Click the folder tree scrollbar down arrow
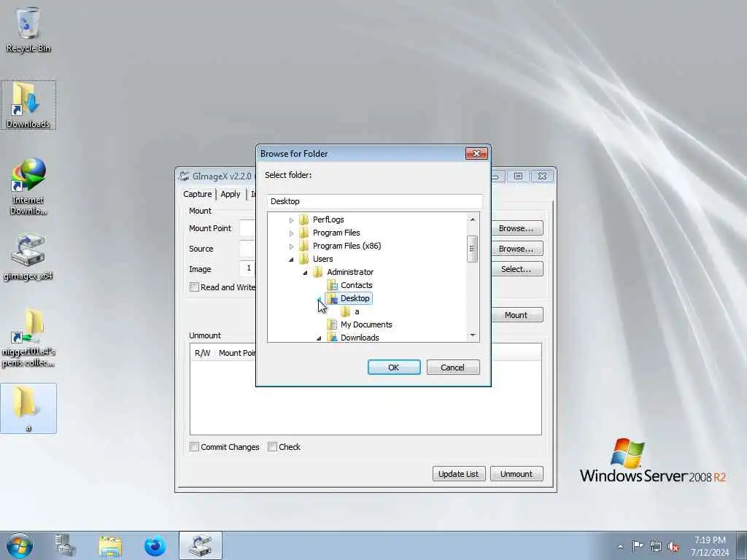This screenshot has height=560, width=747. point(472,335)
